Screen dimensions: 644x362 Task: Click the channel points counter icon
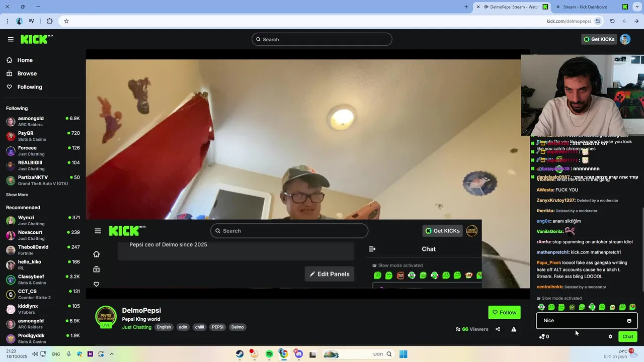click(543, 336)
